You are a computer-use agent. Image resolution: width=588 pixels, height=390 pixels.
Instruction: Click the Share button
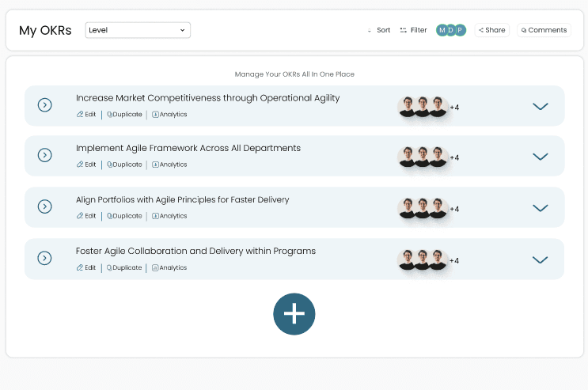click(x=491, y=30)
